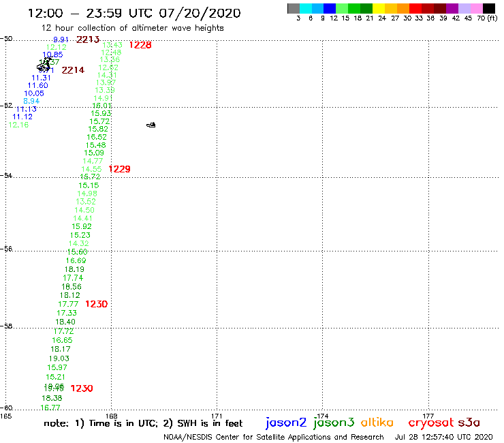Click the small island shape near longitude 169

tap(151, 125)
